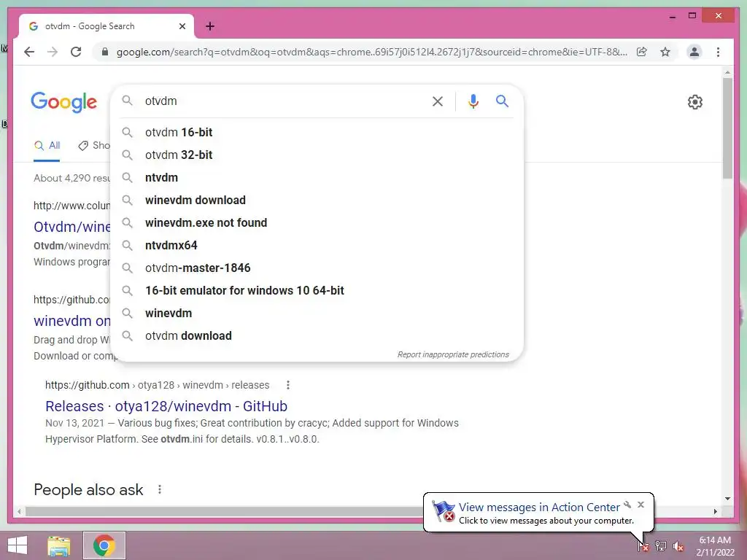Click the scroll-down arrow of the page
This screenshot has width=747, height=560.
727,499
